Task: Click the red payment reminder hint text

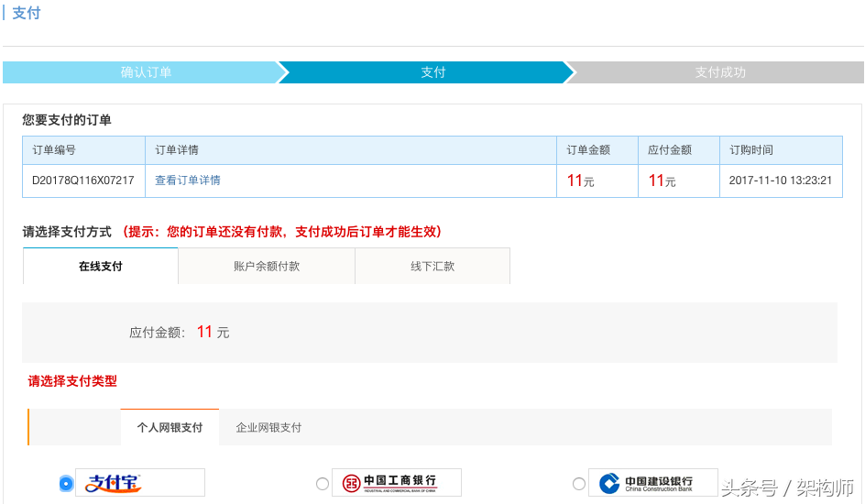Action: click(x=282, y=232)
